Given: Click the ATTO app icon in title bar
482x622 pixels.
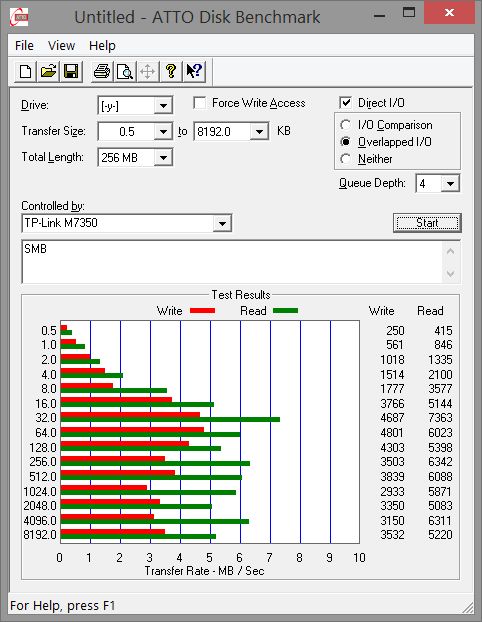Looking at the screenshot, I should coord(19,17).
